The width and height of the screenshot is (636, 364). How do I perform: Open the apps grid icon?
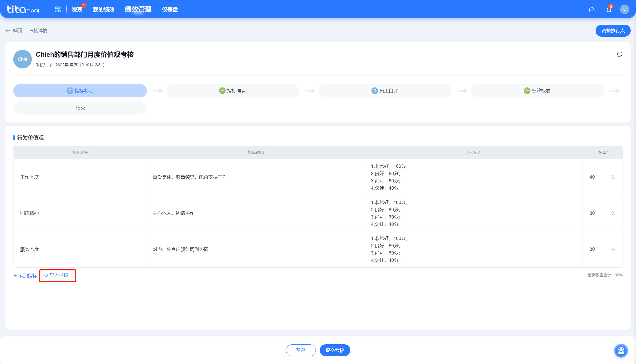pyautogui.click(x=58, y=9)
